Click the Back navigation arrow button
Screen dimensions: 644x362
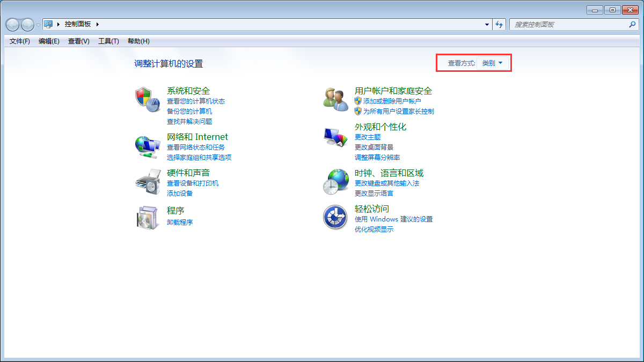(x=12, y=24)
